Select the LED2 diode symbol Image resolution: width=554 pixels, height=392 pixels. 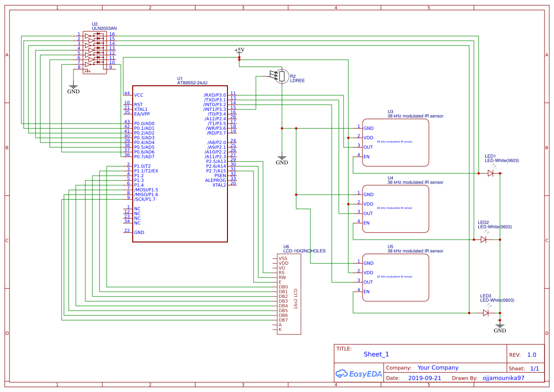click(483, 240)
